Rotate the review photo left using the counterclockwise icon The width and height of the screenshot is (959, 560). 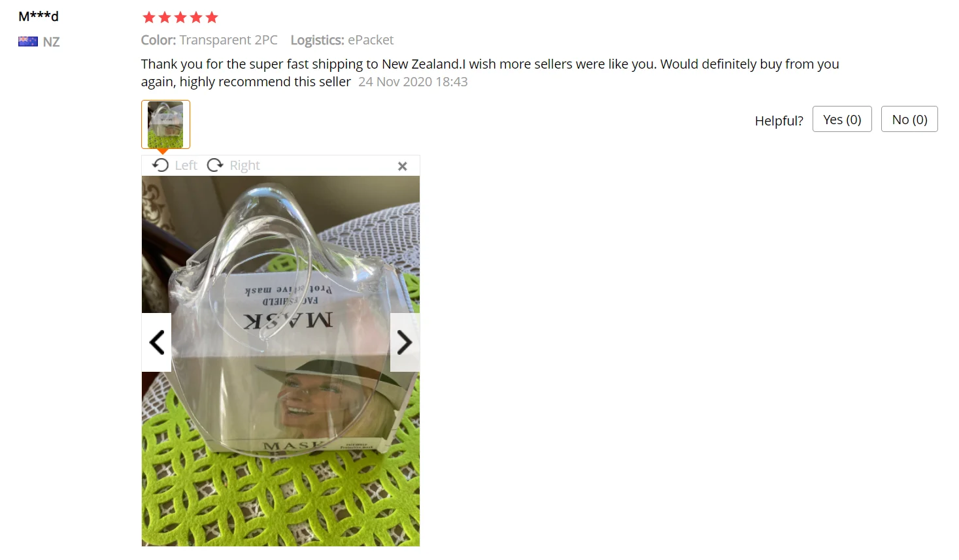(x=161, y=165)
